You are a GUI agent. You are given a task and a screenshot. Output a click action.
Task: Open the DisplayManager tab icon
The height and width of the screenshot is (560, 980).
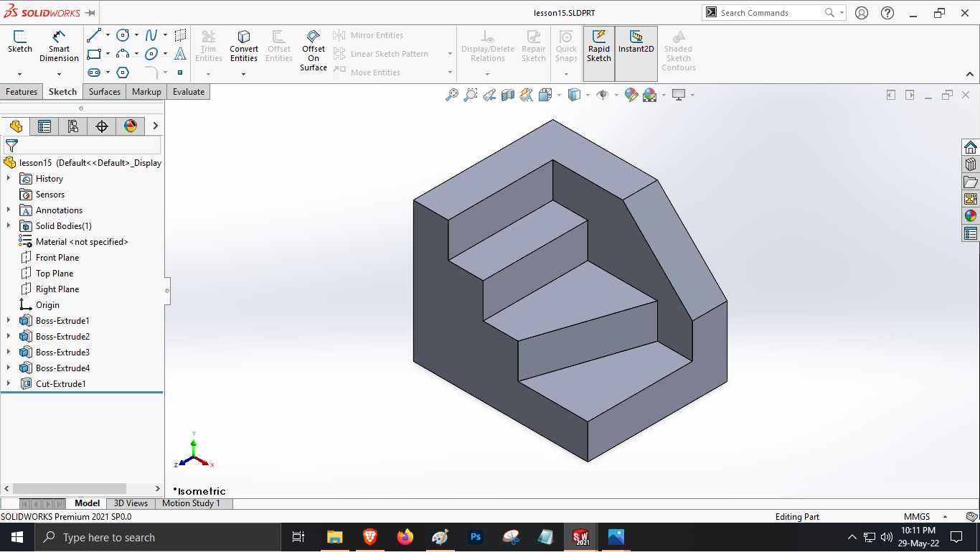131,126
